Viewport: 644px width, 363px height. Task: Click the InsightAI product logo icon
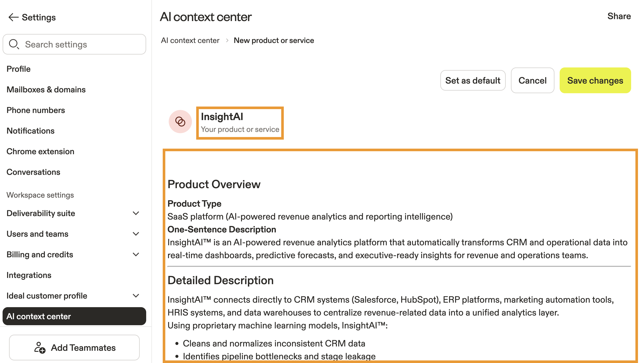coord(180,122)
